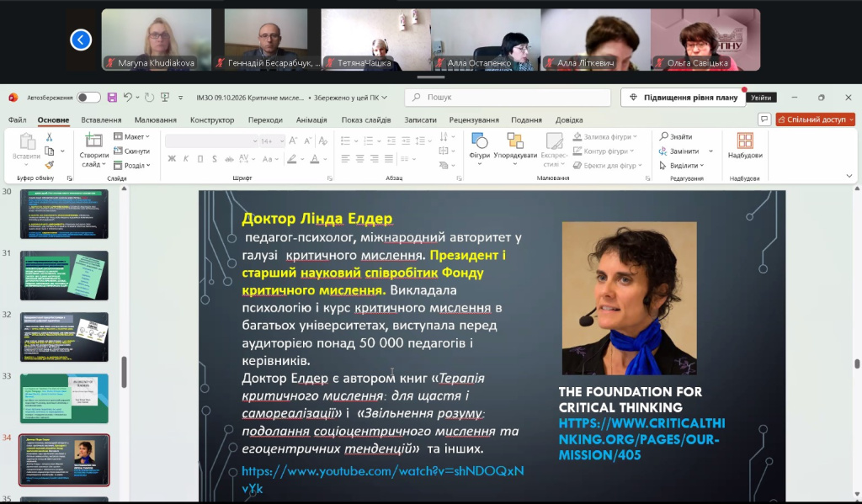Toggle underline formatting (П)
862x504 pixels.
(x=200, y=159)
